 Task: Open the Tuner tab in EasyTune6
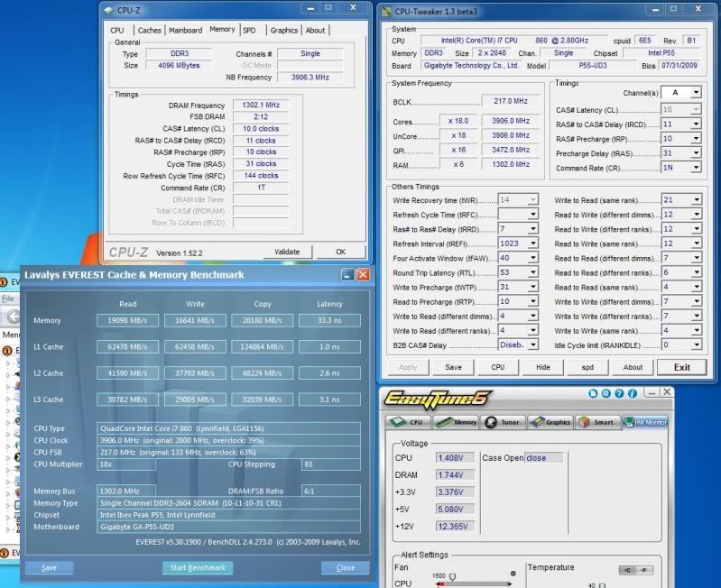coord(503,422)
